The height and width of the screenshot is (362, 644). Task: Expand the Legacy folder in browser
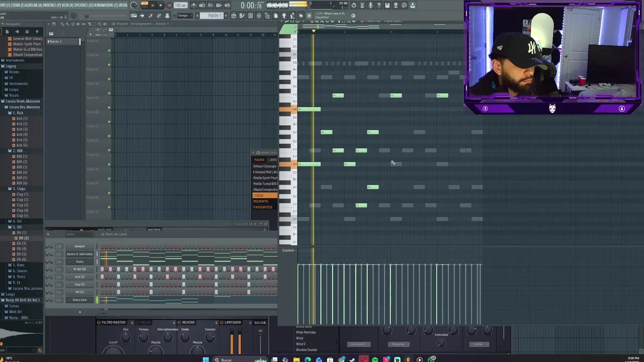(x=11, y=66)
